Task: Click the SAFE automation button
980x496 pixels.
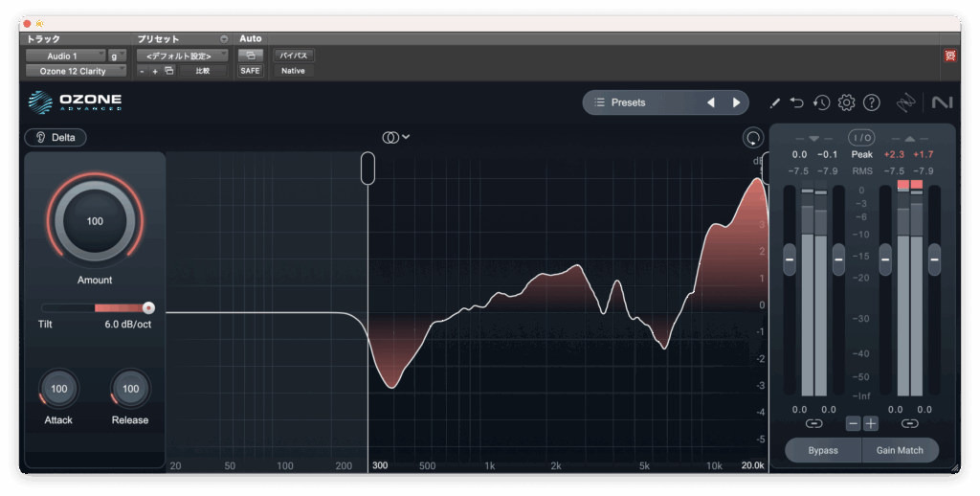Action: click(x=250, y=71)
